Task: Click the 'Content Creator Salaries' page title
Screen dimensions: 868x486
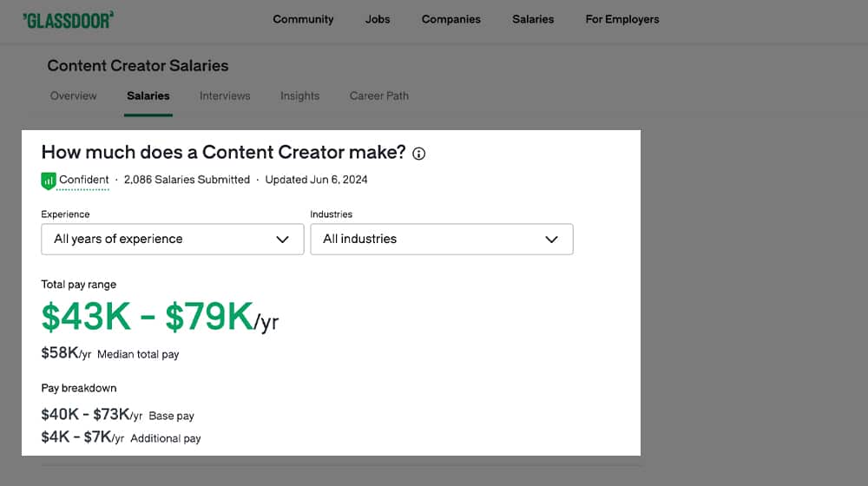Action: coord(138,66)
